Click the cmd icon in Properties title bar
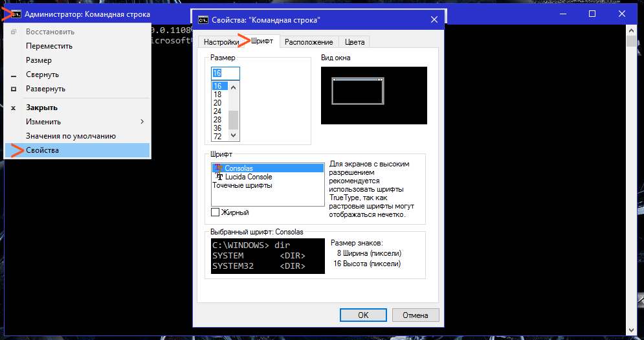The width and height of the screenshot is (644, 340). click(x=203, y=19)
